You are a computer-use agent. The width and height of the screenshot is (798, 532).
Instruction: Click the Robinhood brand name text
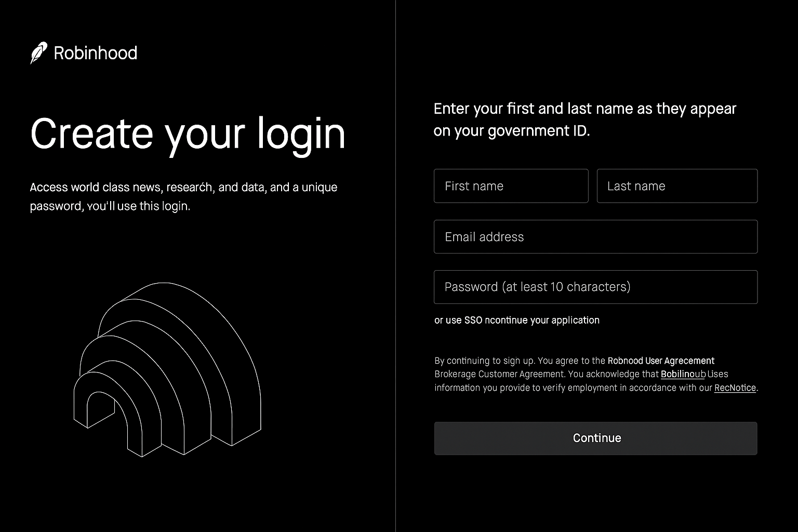pos(96,53)
